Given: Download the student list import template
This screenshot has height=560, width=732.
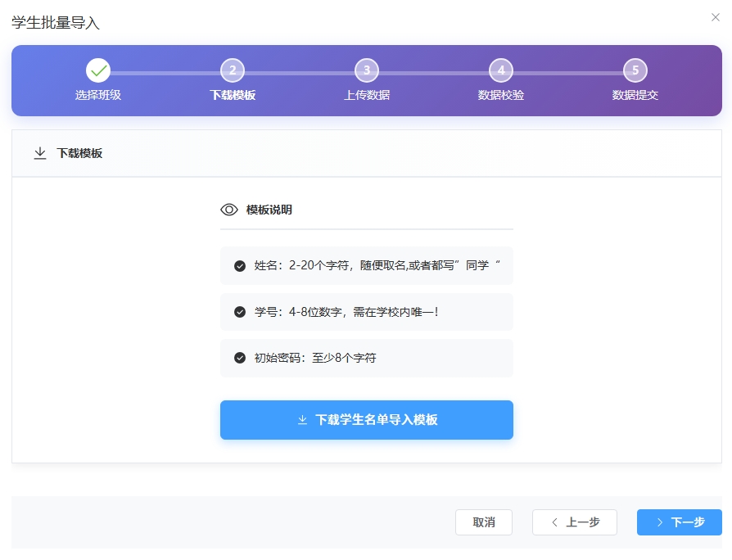Looking at the screenshot, I should [367, 419].
